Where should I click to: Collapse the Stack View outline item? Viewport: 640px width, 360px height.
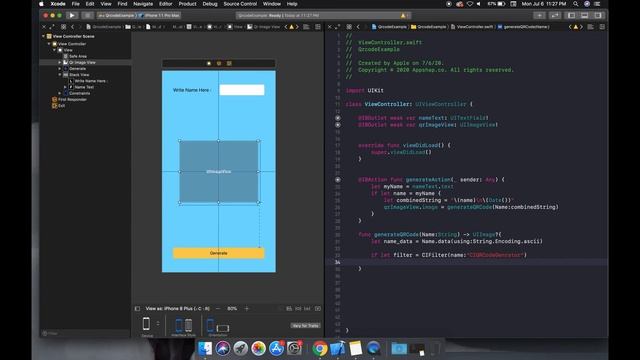click(x=60, y=75)
